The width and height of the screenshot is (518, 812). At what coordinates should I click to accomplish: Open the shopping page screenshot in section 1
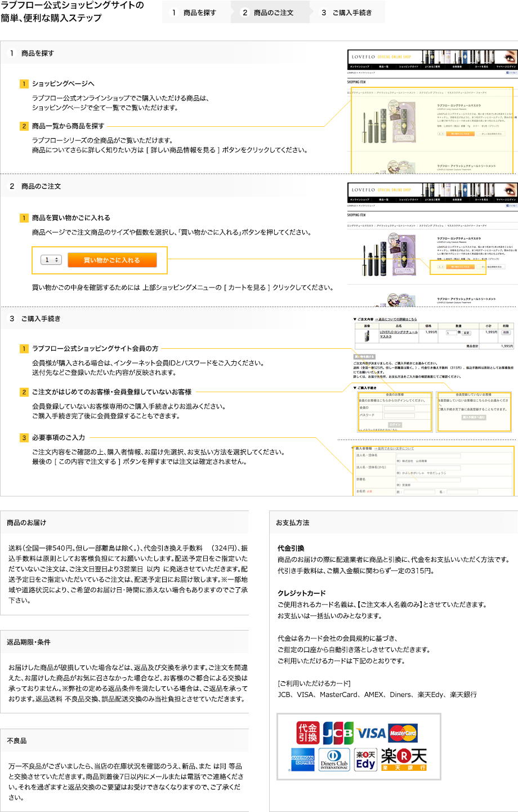(432, 111)
